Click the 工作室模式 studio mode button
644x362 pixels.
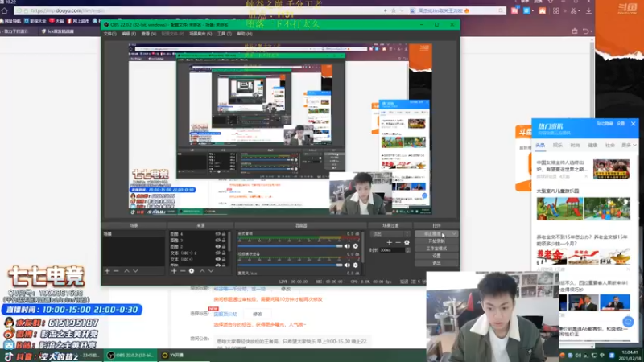[436, 249]
